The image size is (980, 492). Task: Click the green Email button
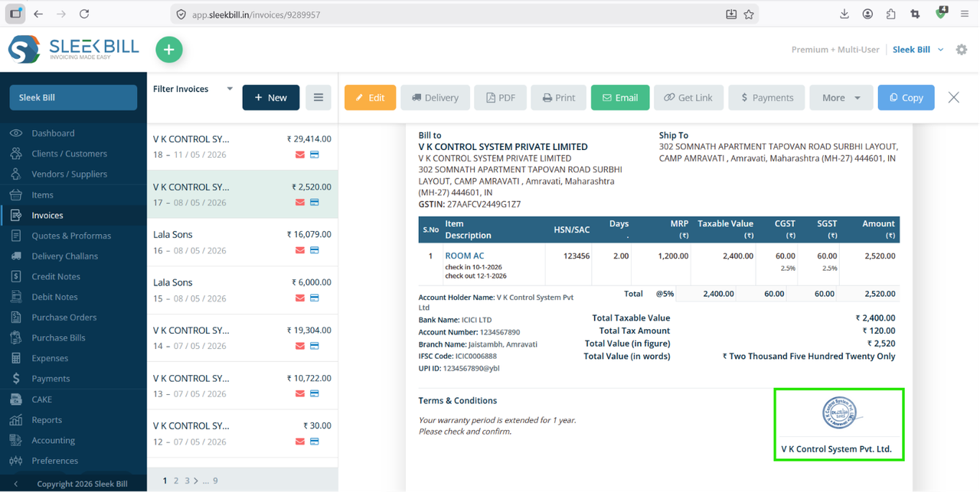[x=620, y=98]
